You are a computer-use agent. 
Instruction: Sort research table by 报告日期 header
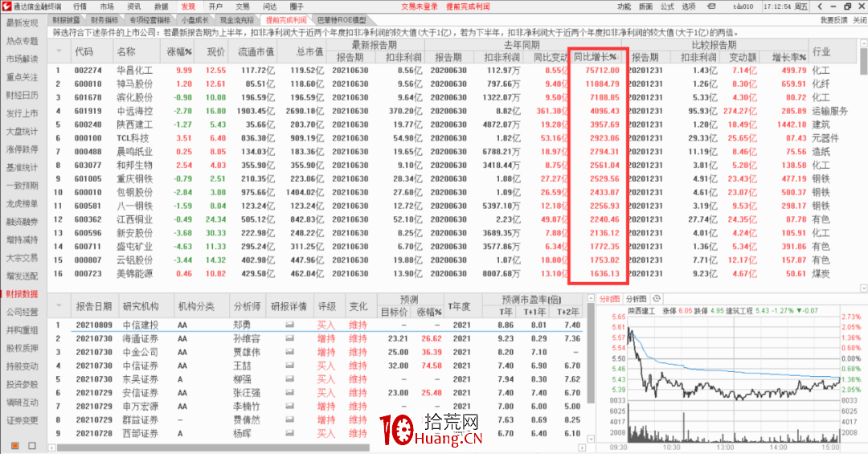94,306
